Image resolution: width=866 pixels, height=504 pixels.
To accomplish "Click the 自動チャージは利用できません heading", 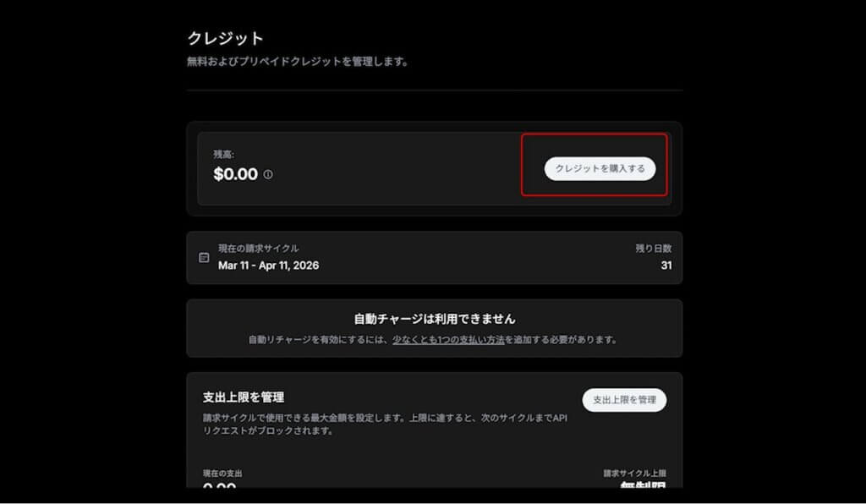I will pyautogui.click(x=435, y=319).
